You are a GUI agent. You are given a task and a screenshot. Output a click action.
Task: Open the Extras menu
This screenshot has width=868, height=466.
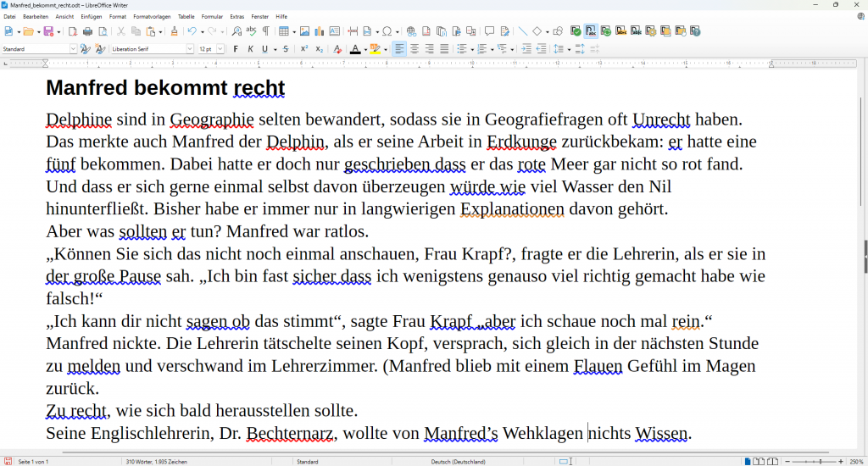click(x=236, y=16)
